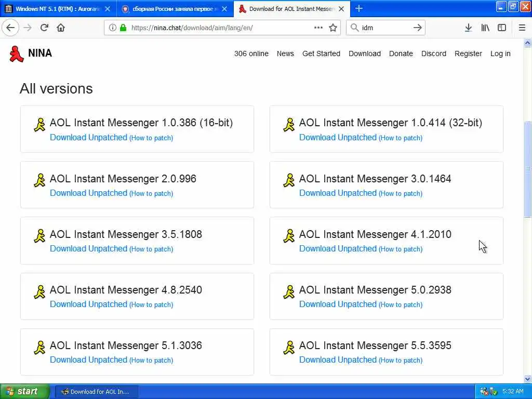
Task: Open the Discord link
Action: click(x=434, y=54)
